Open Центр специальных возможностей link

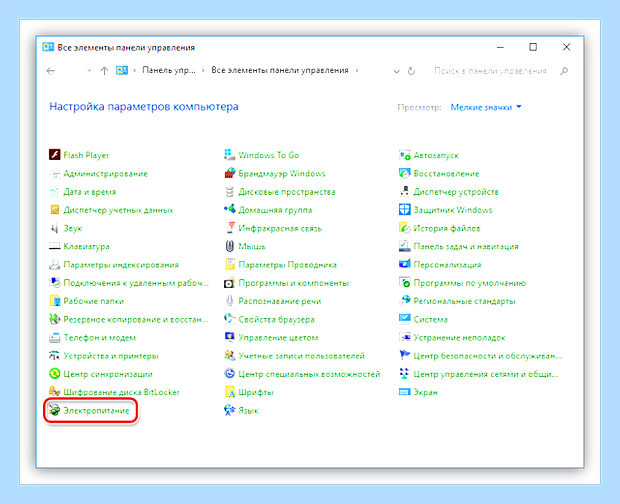pyautogui.click(x=309, y=374)
